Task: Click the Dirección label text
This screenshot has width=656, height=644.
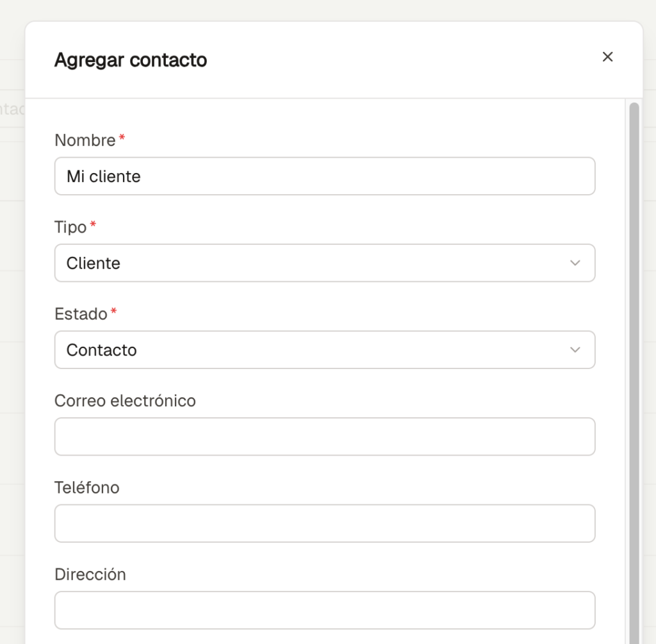Action: (90, 574)
